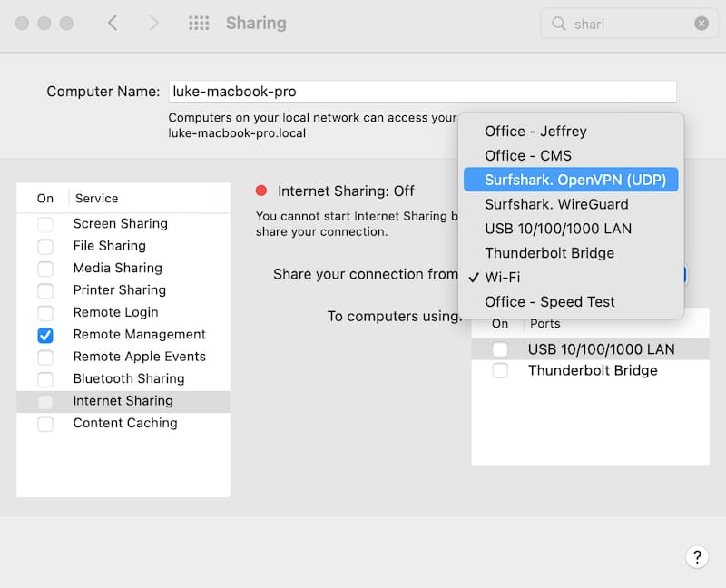This screenshot has height=588, width=726.
Task: Enable Remote Apple Events checkbox
Action: [x=45, y=357]
